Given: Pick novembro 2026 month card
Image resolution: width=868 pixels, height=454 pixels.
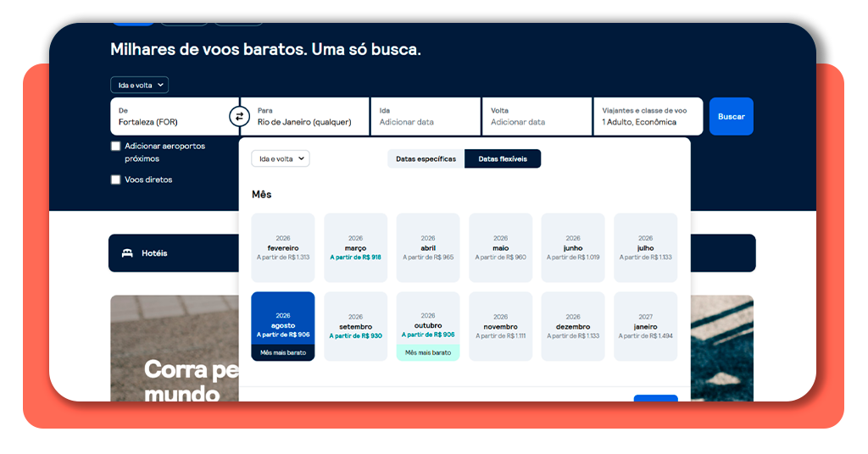Looking at the screenshot, I should [x=500, y=326].
